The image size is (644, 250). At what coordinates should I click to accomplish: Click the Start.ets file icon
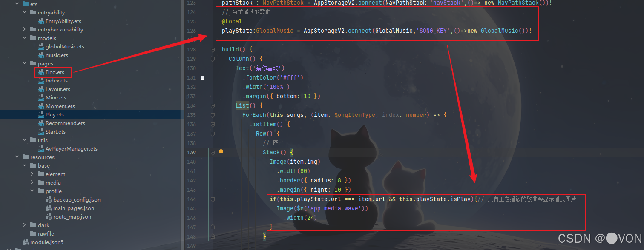[x=41, y=131]
